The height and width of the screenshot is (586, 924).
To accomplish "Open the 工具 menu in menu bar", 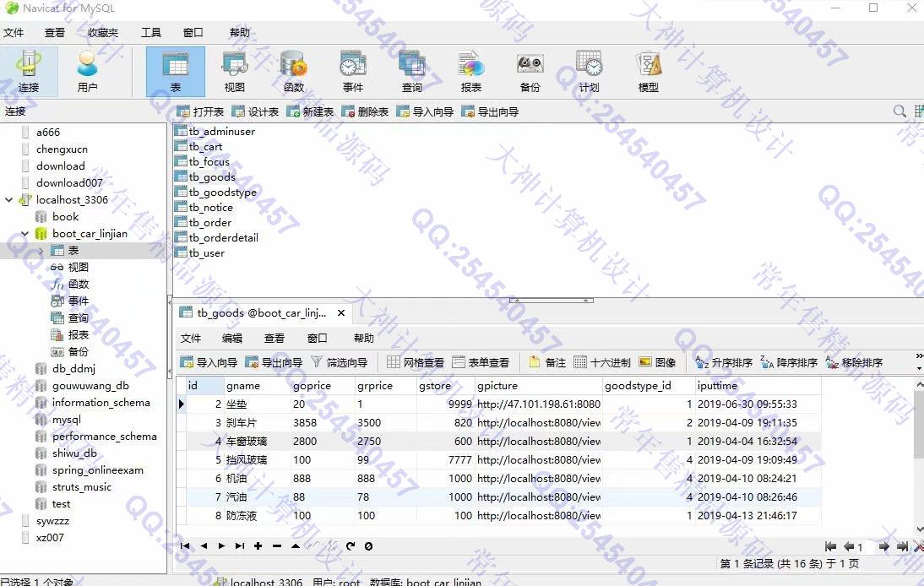I will pyautogui.click(x=150, y=33).
